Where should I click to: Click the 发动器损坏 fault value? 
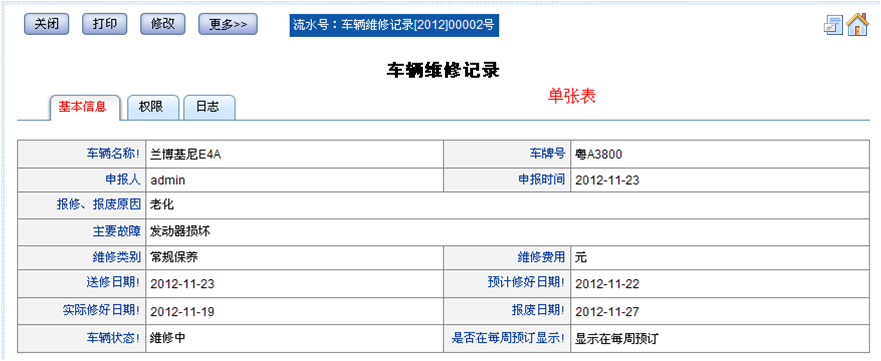coord(180,231)
